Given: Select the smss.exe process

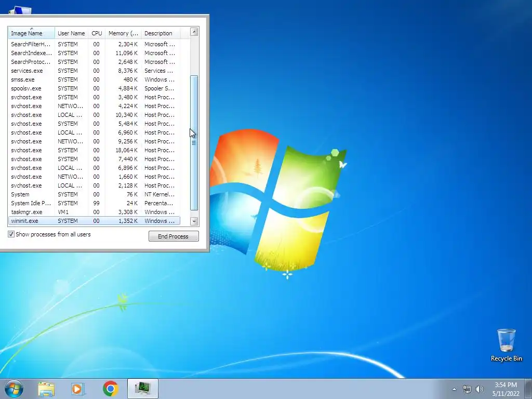Looking at the screenshot, I should coord(94,79).
